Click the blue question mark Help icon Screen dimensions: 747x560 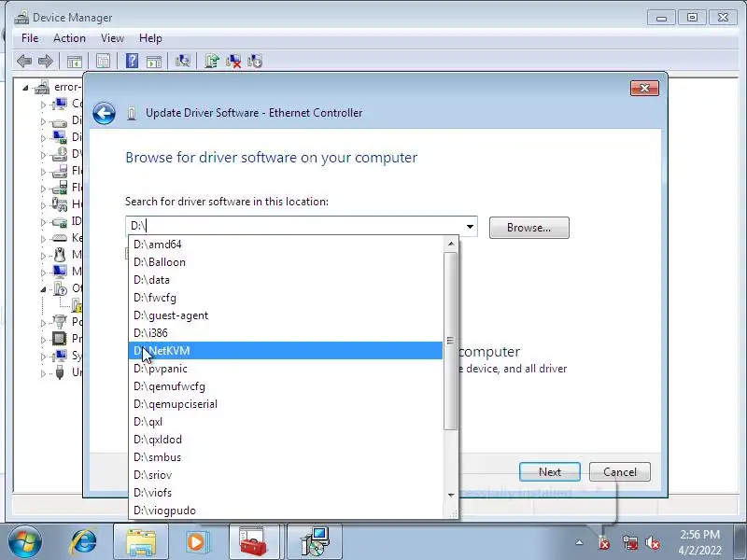(x=132, y=61)
